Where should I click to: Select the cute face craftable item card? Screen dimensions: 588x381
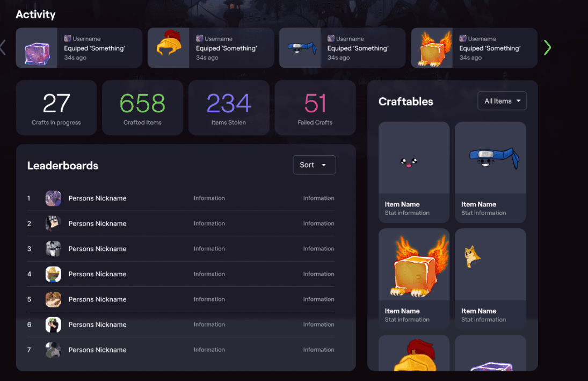[414, 172]
